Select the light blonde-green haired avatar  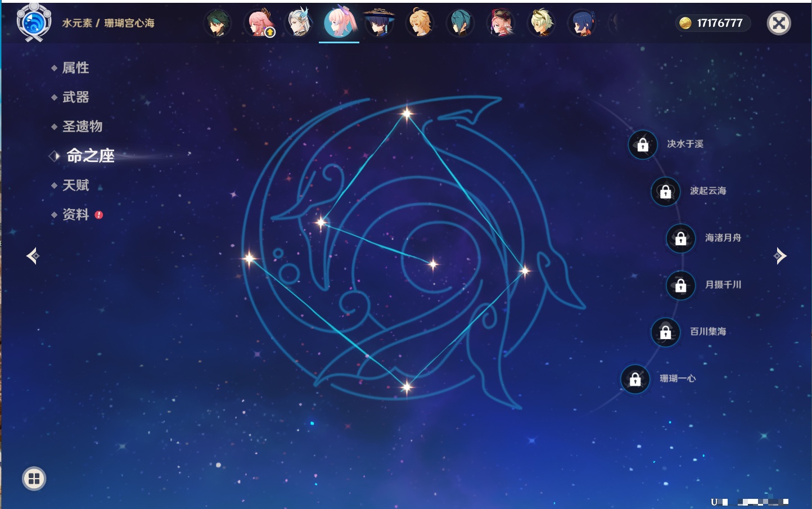click(542, 23)
